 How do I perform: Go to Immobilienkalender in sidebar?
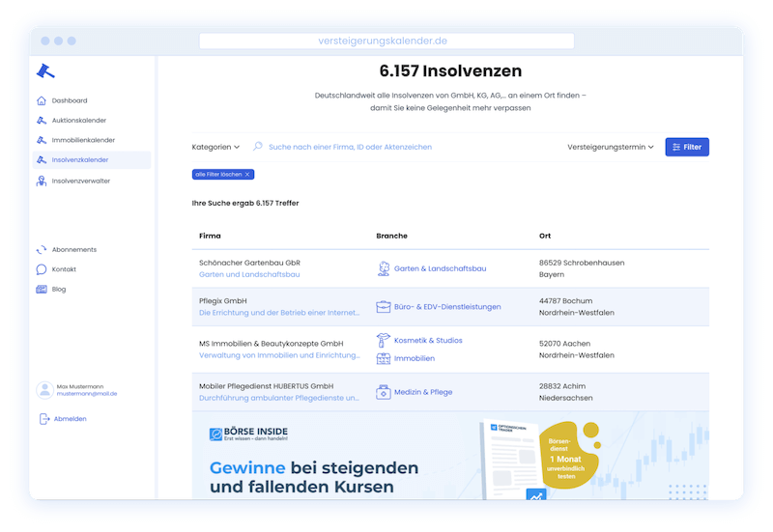tap(83, 140)
